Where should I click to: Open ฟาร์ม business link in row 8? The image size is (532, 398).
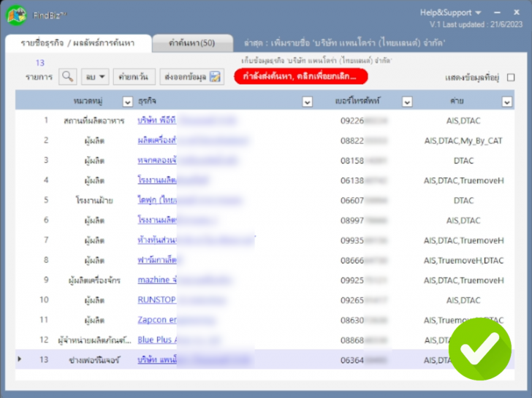pos(156,261)
